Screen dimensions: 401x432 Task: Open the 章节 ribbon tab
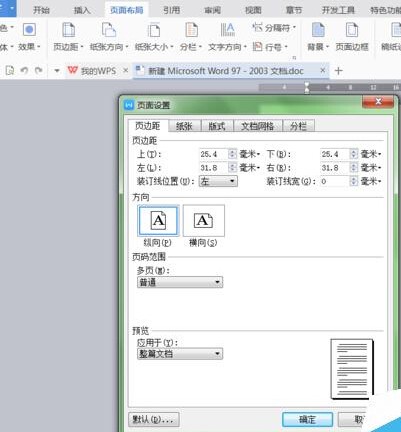click(294, 10)
